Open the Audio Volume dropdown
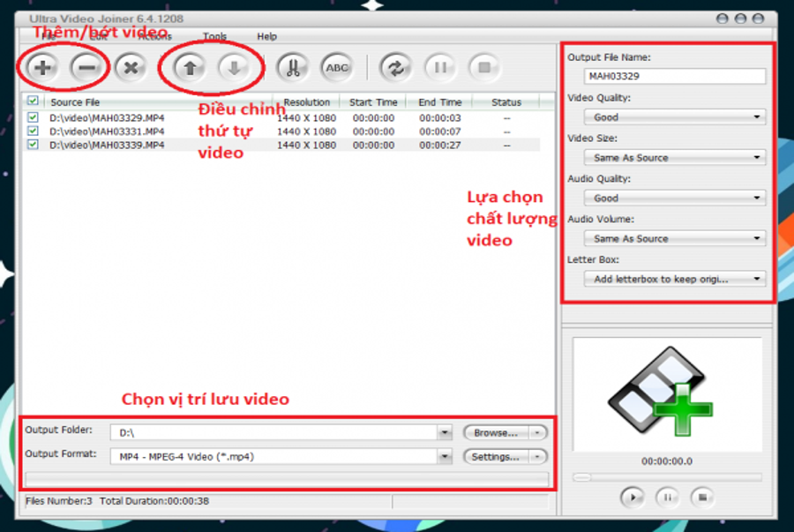Screen dimensions: 794x532 pos(675,238)
